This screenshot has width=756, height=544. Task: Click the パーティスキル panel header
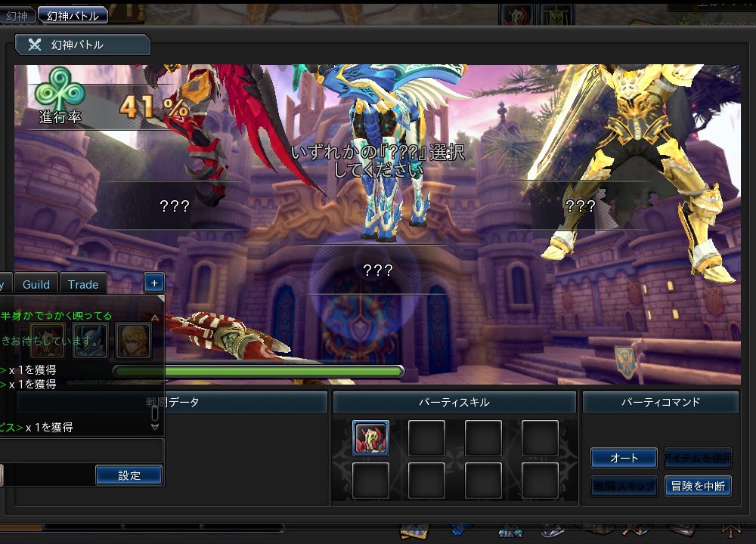point(454,402)
